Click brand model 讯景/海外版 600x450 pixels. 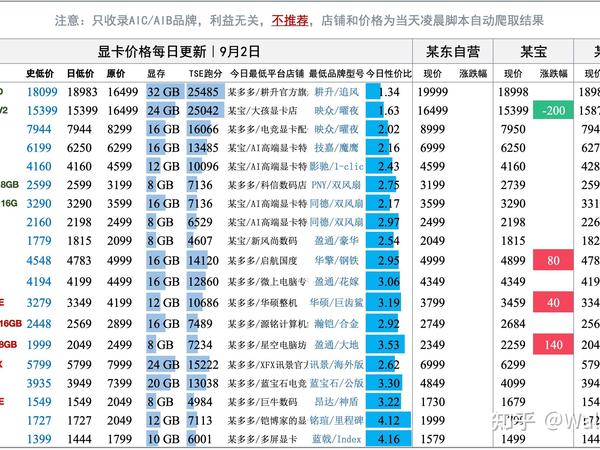point(336,365)
